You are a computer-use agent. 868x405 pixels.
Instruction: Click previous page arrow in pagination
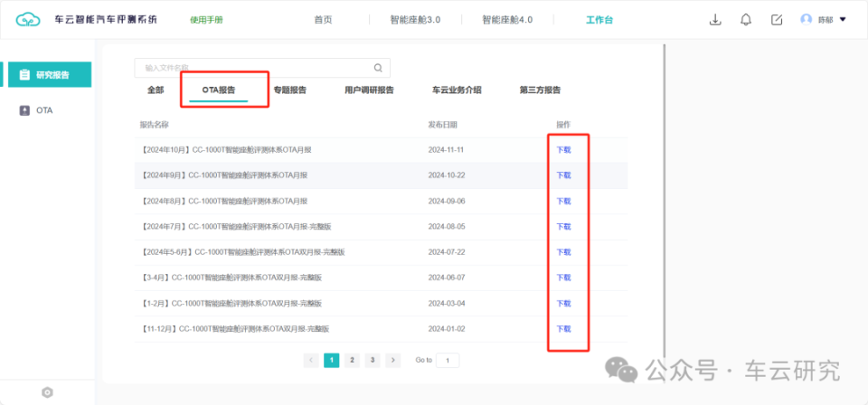click(x=311, y=360)
